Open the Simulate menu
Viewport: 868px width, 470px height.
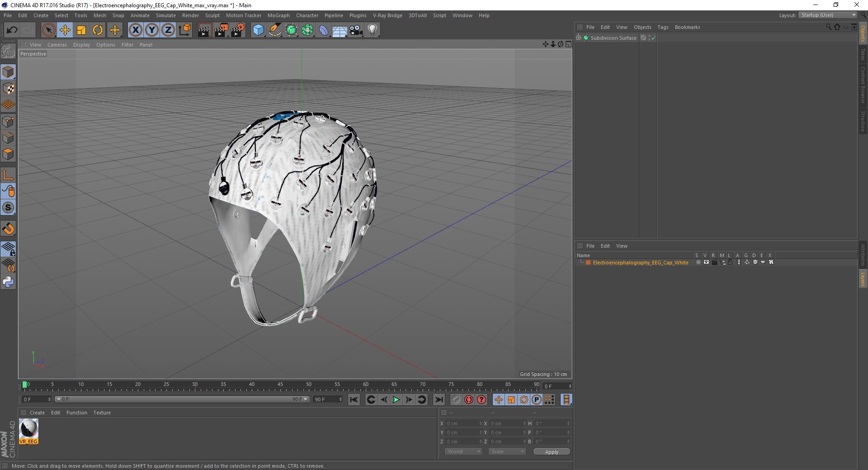(x=166, y=15)
